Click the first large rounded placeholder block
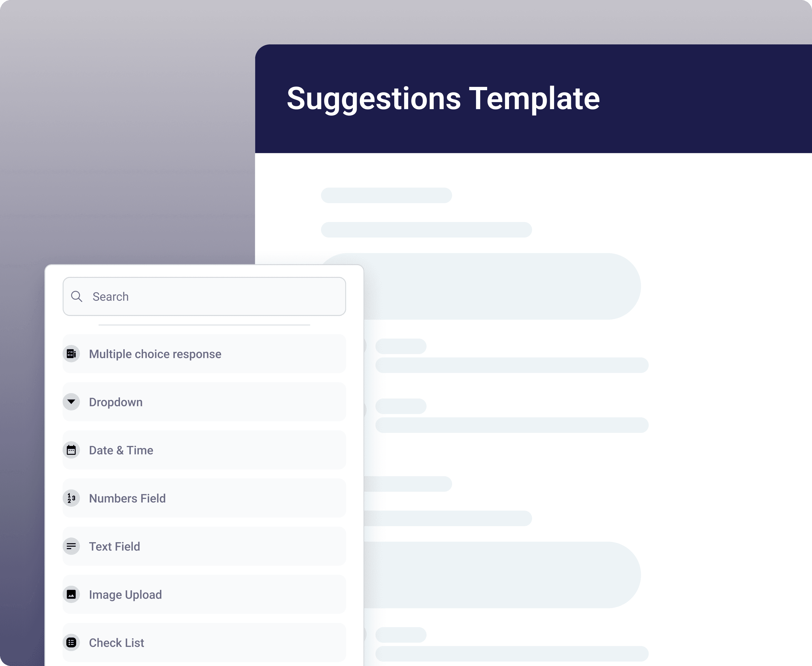The height and width of the screenshot is (666, 812). pyautogui.click(x=499, y=286)
